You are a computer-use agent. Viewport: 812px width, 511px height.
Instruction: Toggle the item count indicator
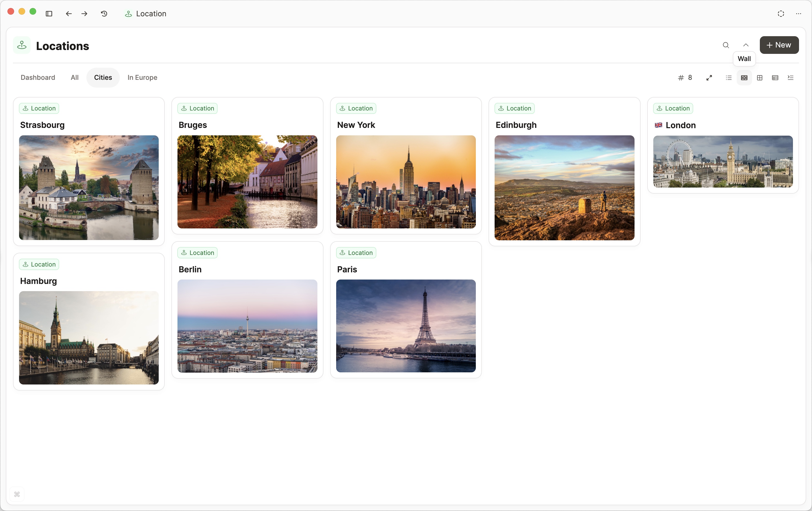[685, 78]
